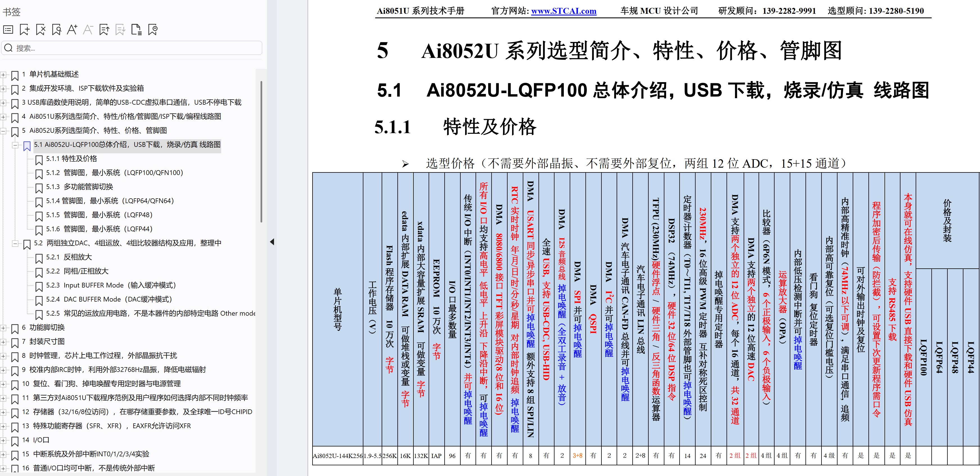The height and width of the screenshot is (476, 980).
Task: Click the 价格及封装 column header
Action: tap(947, 221)
